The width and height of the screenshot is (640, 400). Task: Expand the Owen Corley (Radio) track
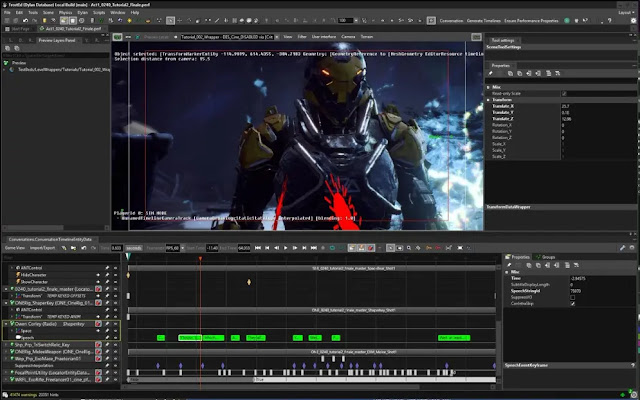(6, 323)
